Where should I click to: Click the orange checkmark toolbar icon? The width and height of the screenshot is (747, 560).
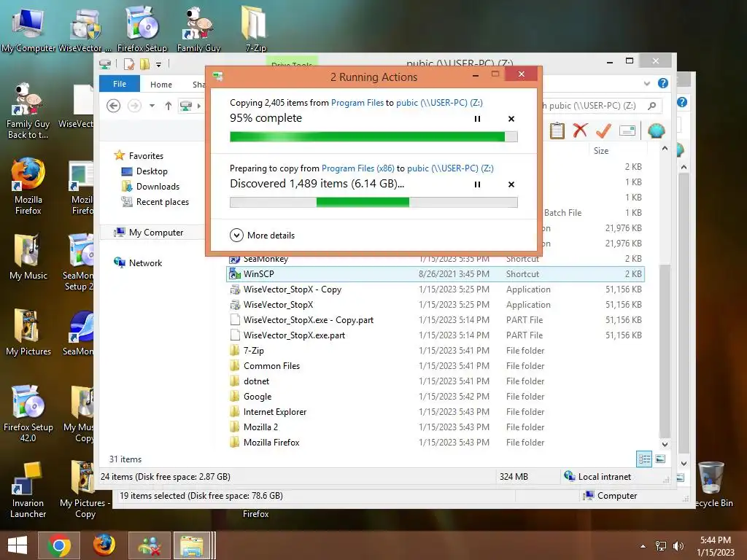603,131
